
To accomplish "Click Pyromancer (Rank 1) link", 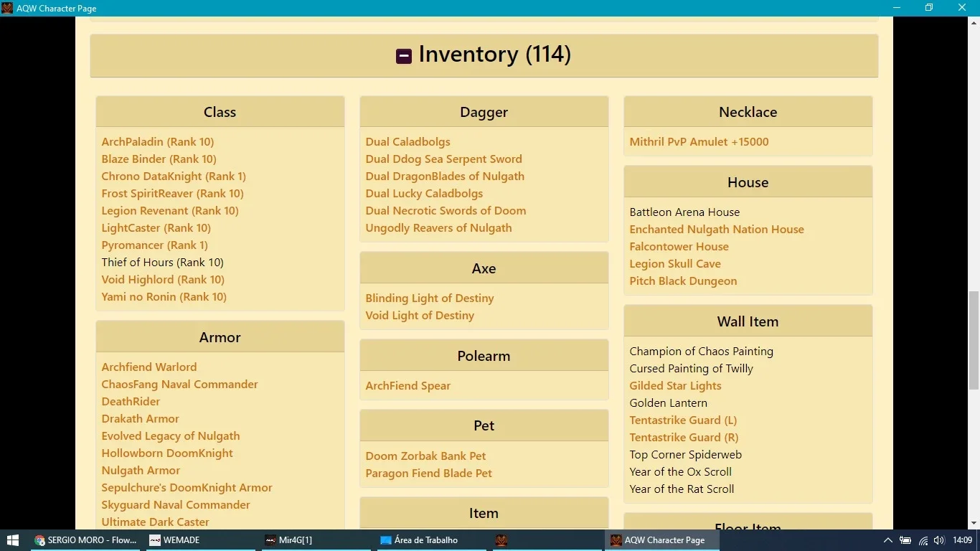I will [154, 245].
